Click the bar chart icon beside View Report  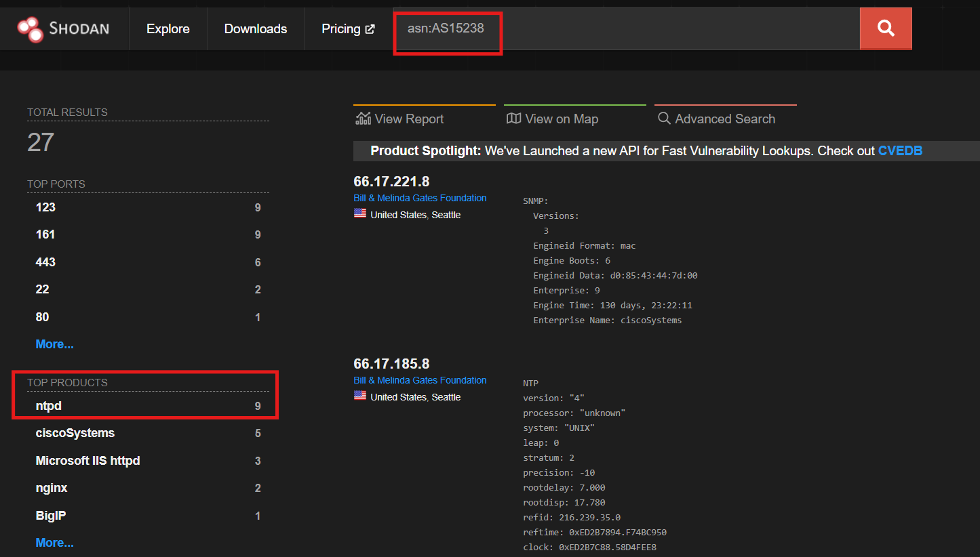tap(362, 118)
